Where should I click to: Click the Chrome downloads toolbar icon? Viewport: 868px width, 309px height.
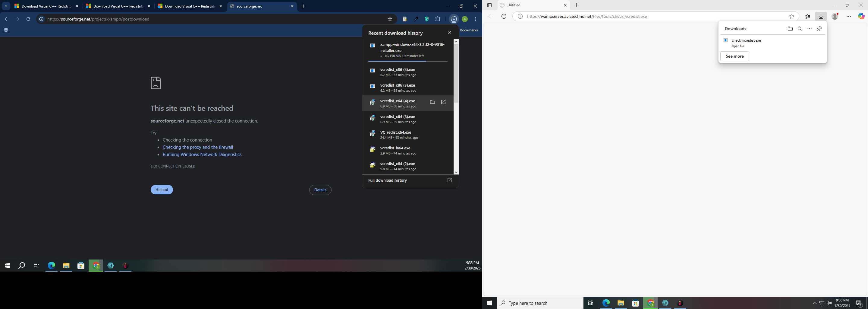click(x=454, y=19)
